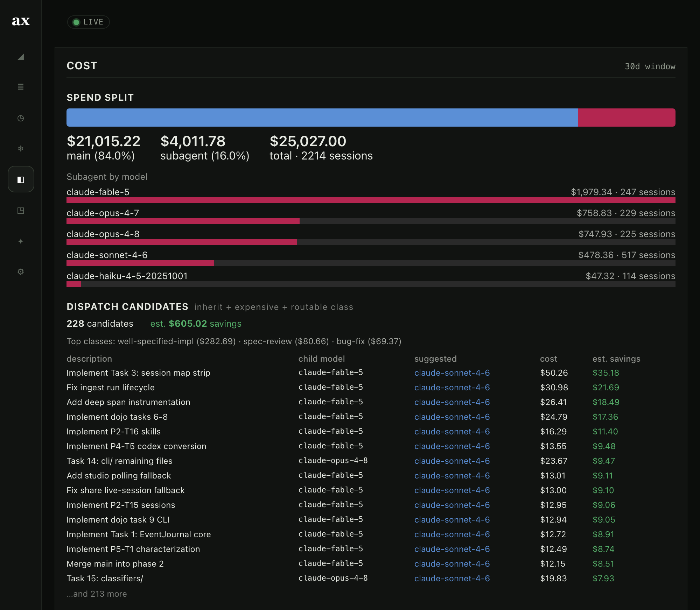Open suggested model link for 'Implement Task 3: session map strip'
Screen dimensions: 700x610
tap(452, 373)
